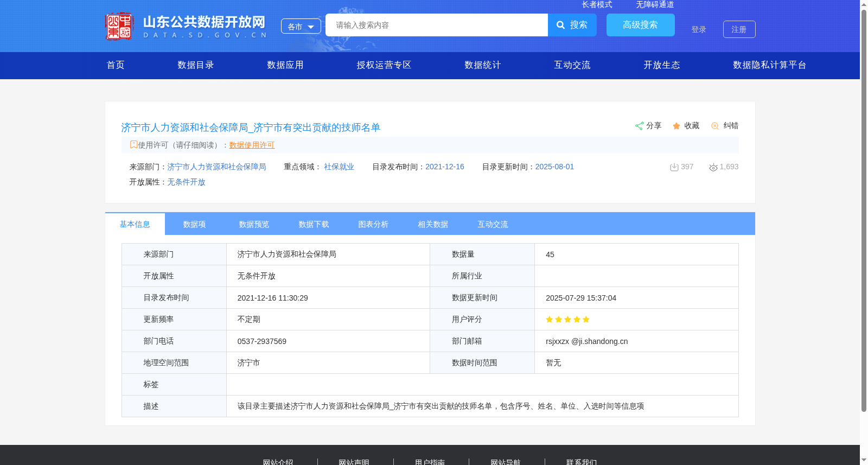Switch to the 数据下载 tab

point(314,224)
